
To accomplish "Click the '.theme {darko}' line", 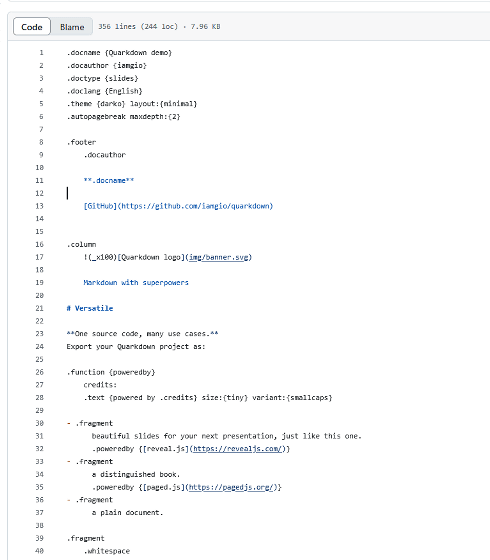I will tap(132, 104).
